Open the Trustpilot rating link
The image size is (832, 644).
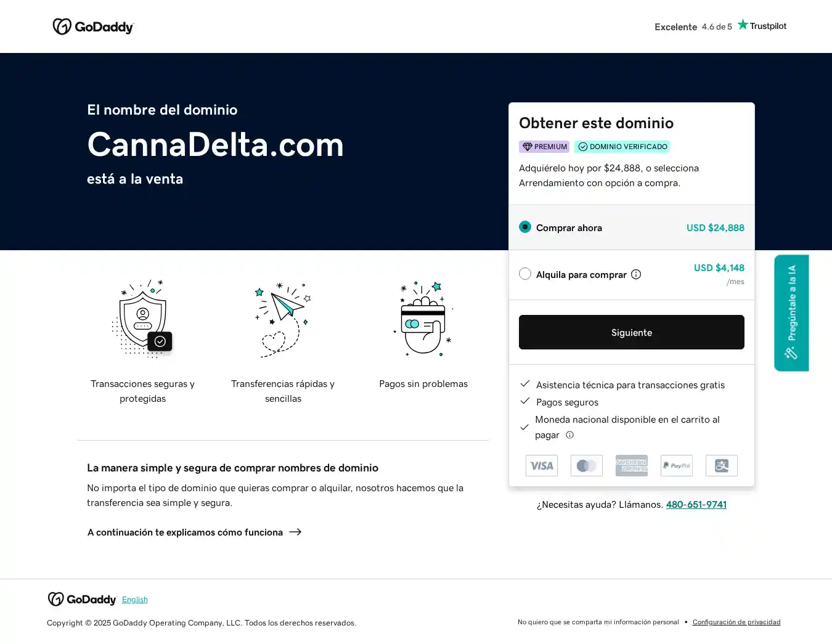(720, 26)
